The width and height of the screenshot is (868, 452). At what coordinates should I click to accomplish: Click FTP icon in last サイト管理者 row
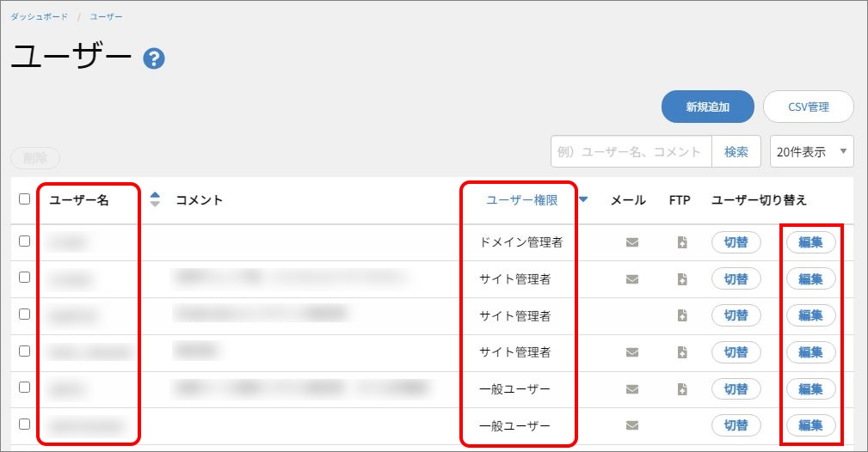pyautogui.click(x=682, y=352)
